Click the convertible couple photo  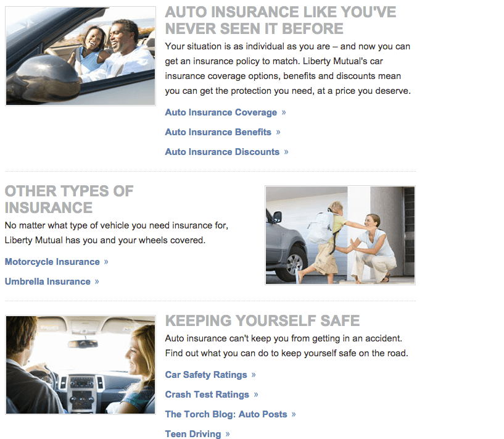coord(80,56)
